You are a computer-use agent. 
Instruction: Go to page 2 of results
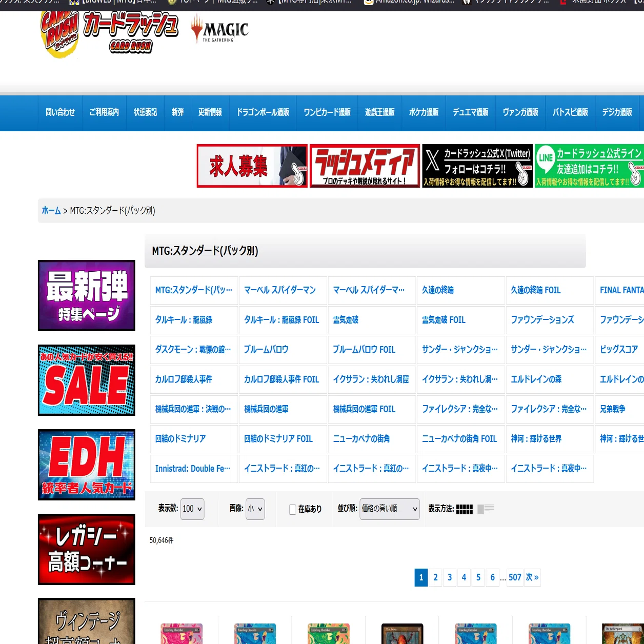pos(435,577)
